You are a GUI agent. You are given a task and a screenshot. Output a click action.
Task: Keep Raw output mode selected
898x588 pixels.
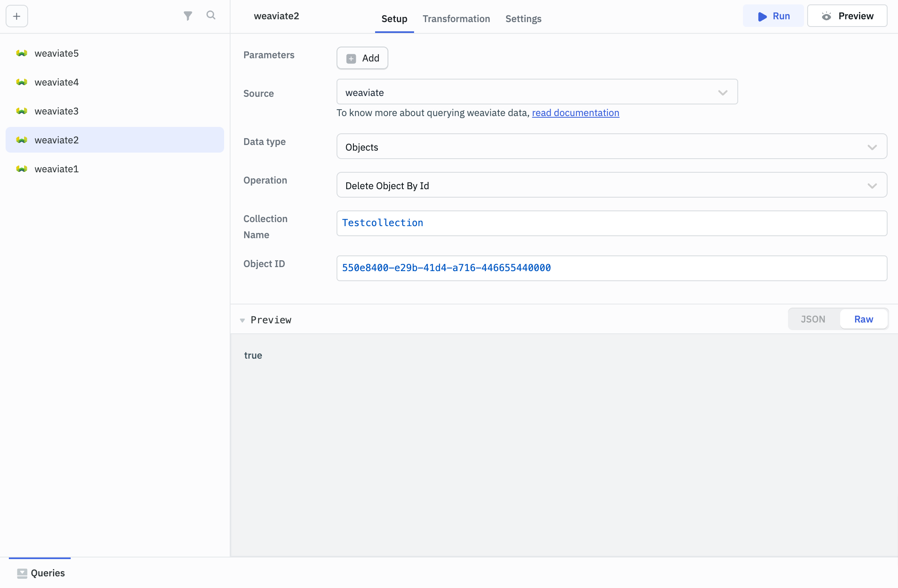pos(864,319)
